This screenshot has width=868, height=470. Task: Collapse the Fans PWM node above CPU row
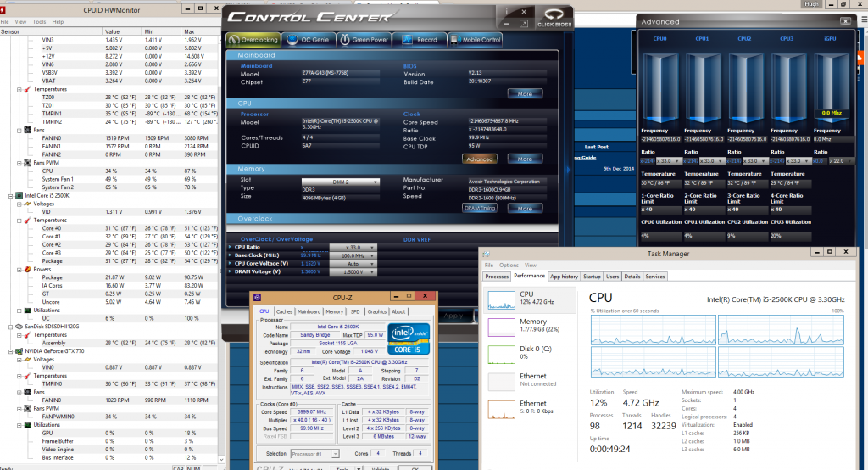19,163
